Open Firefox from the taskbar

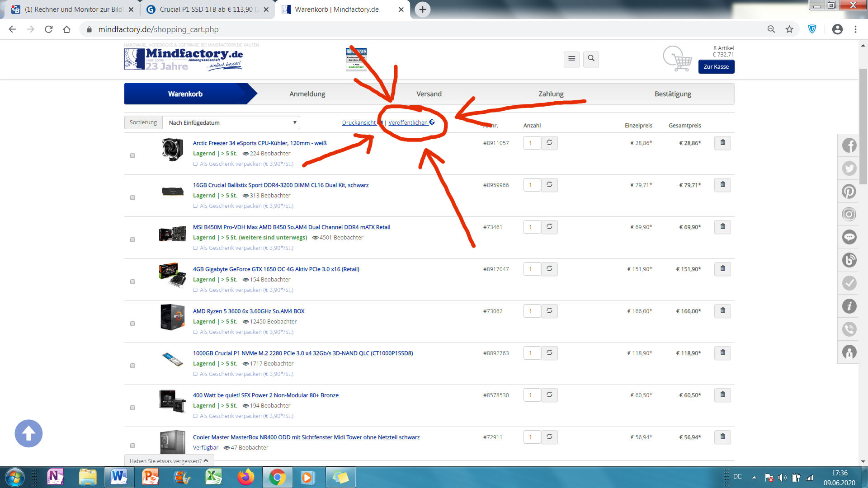[x=245, y=477]
